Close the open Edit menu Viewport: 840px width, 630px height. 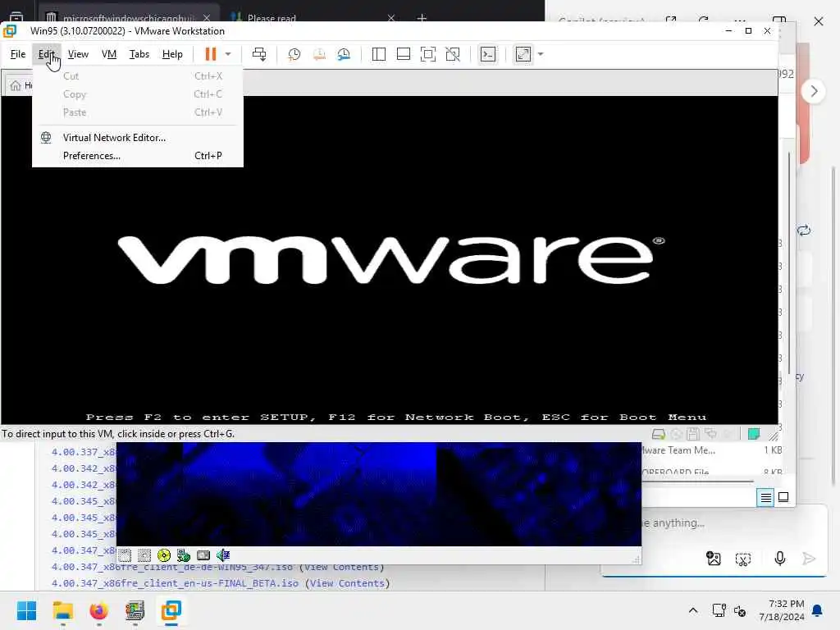pos(46,54)
